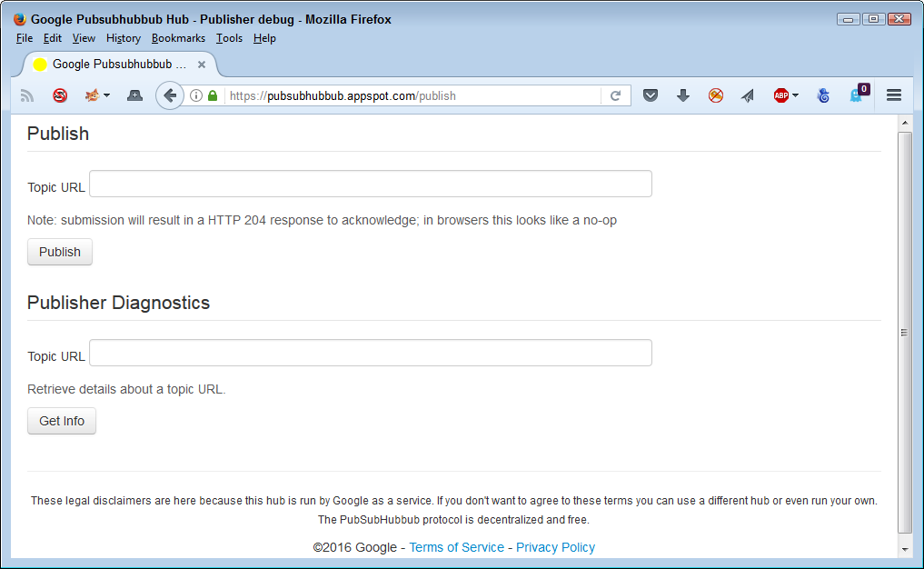
Task: Save page to Pocket icon
Action: pyautogui.click(x=650, y=95)
